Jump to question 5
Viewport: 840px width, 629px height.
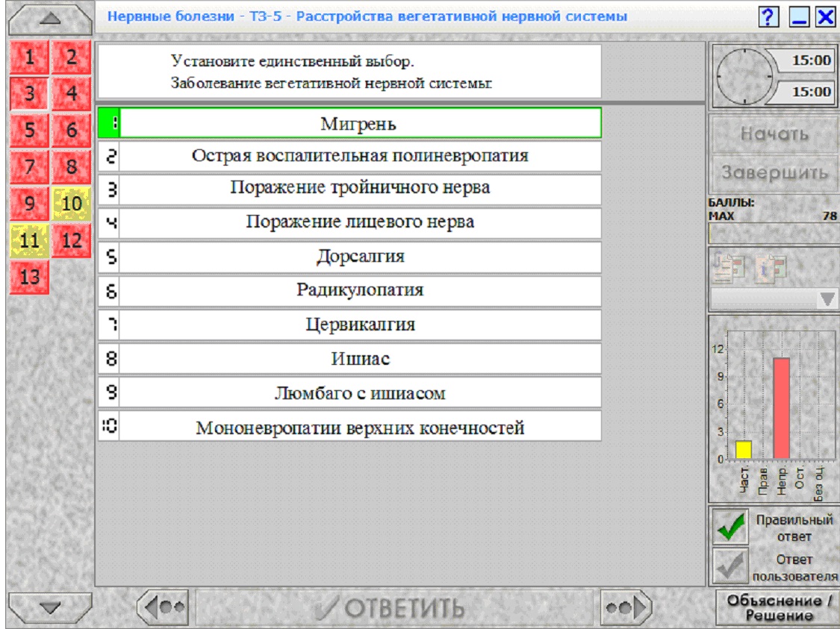point(29,130)
